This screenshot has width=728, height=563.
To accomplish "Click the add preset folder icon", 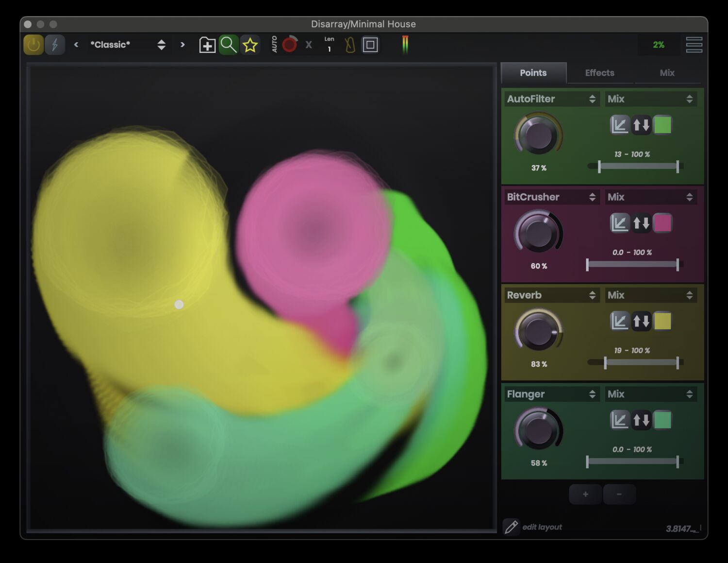I will [x=207, y=45].
